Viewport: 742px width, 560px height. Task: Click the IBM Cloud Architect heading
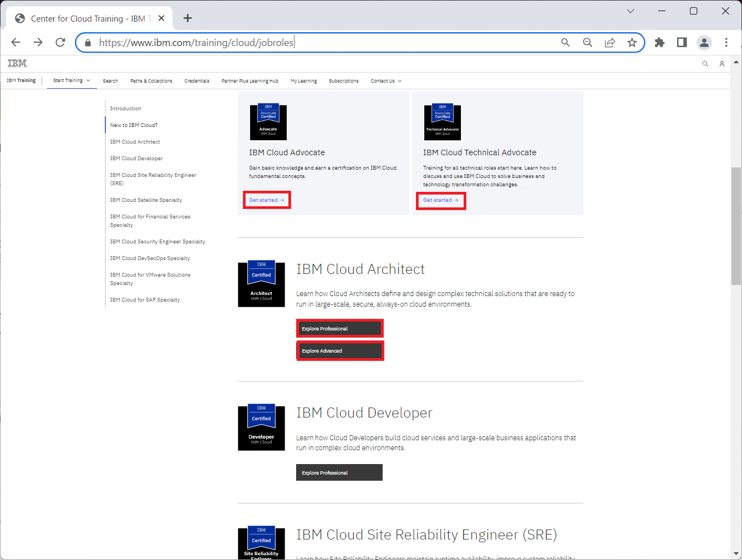point(360,269)
